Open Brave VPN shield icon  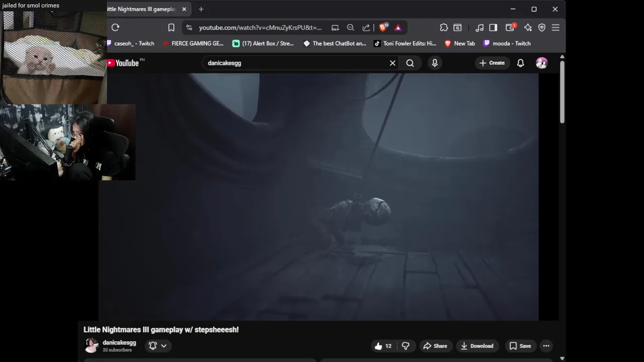542,28
